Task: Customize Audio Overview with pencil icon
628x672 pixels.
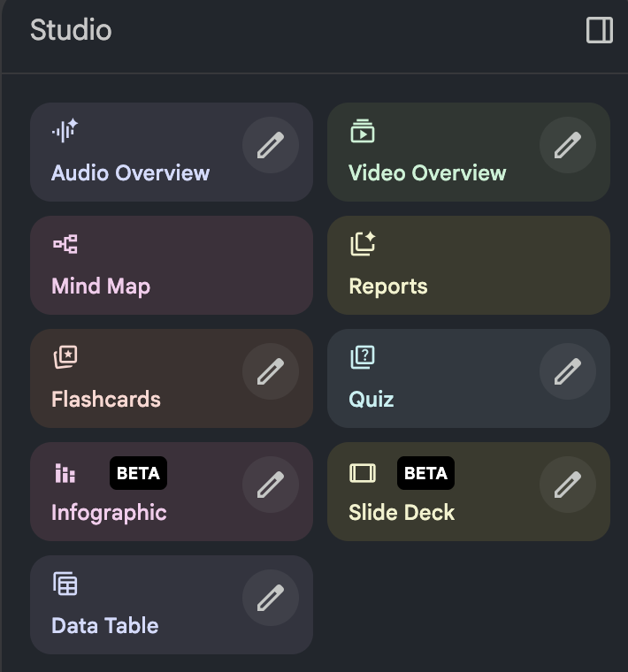Action: point(271,145)
